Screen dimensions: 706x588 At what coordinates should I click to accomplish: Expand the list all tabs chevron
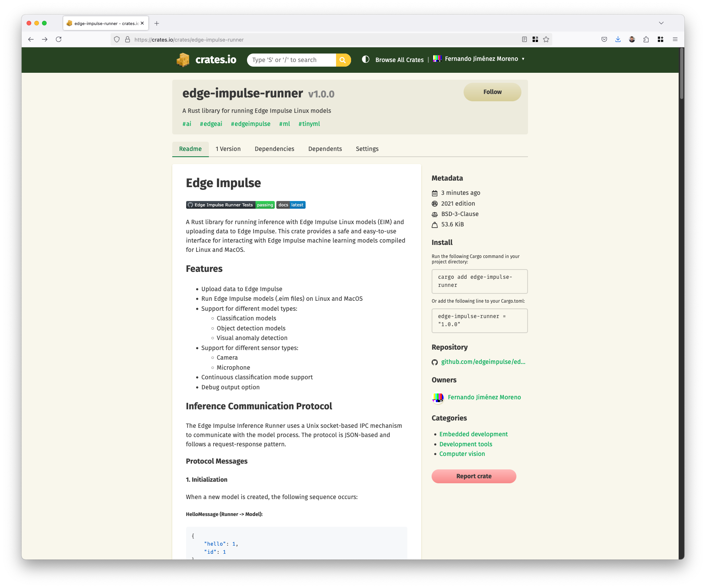pos(661,23)
